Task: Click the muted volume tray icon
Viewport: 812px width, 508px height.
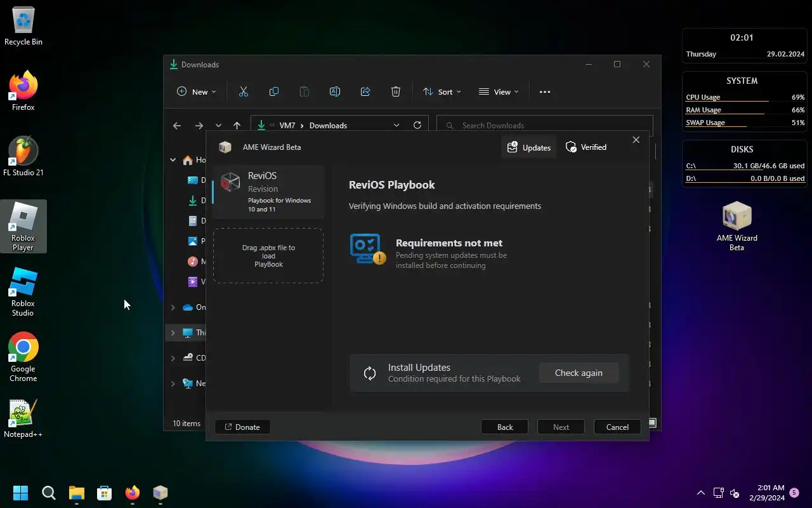Action: click(735, 493)
